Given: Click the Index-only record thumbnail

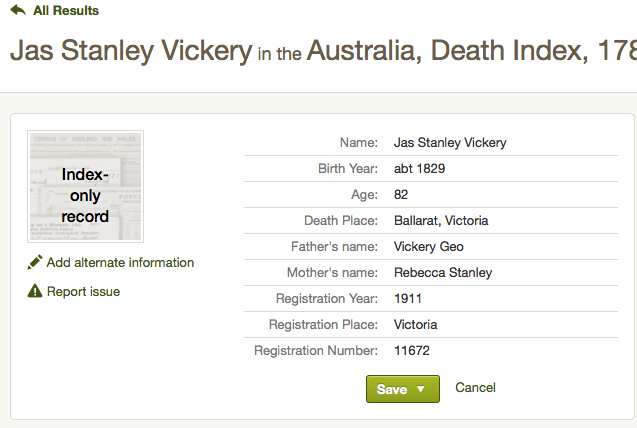Looking at the screenshot, I should 85,187.
